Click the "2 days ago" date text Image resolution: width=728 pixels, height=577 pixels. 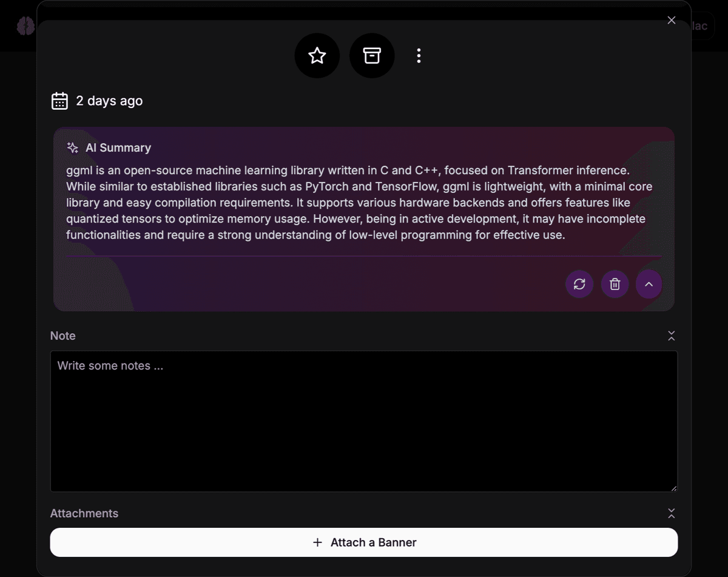tap(109, 101)
